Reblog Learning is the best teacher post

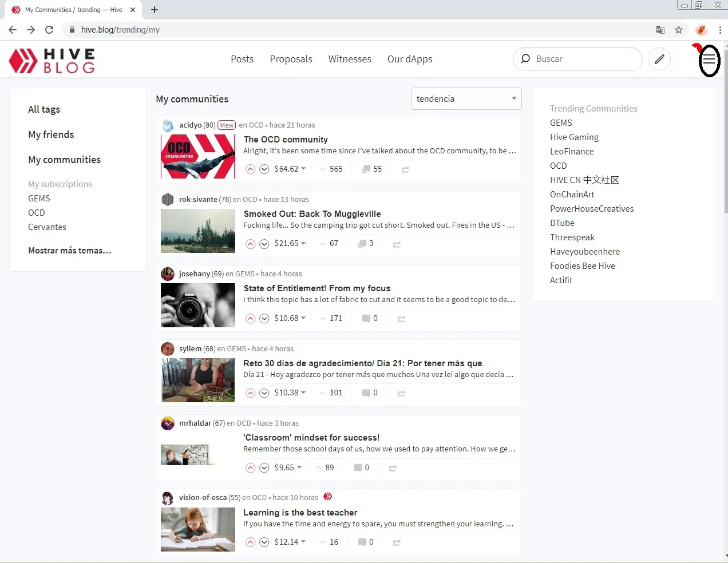click(x=397, y=542)
